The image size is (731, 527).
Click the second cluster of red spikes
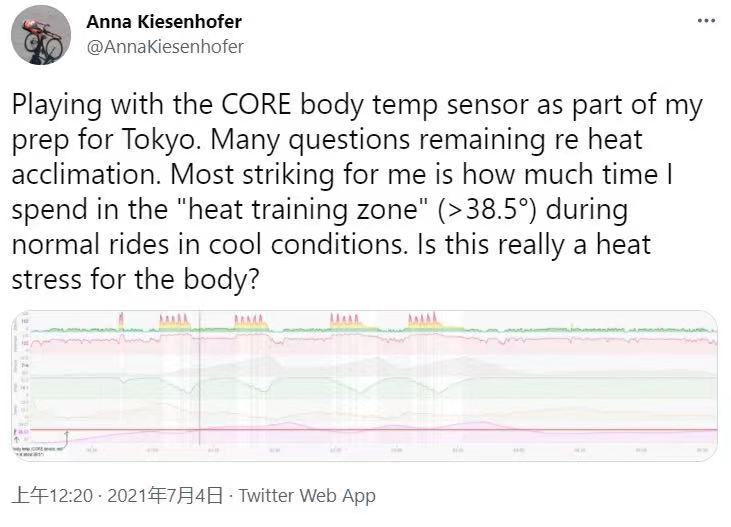[173, 321]
